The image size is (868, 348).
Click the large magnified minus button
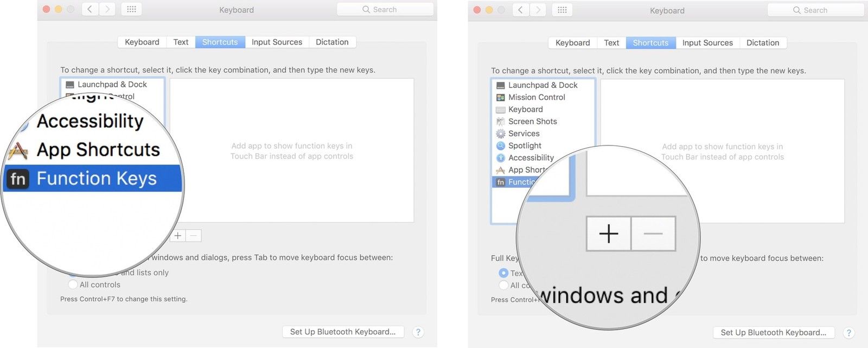click(653, 233)
